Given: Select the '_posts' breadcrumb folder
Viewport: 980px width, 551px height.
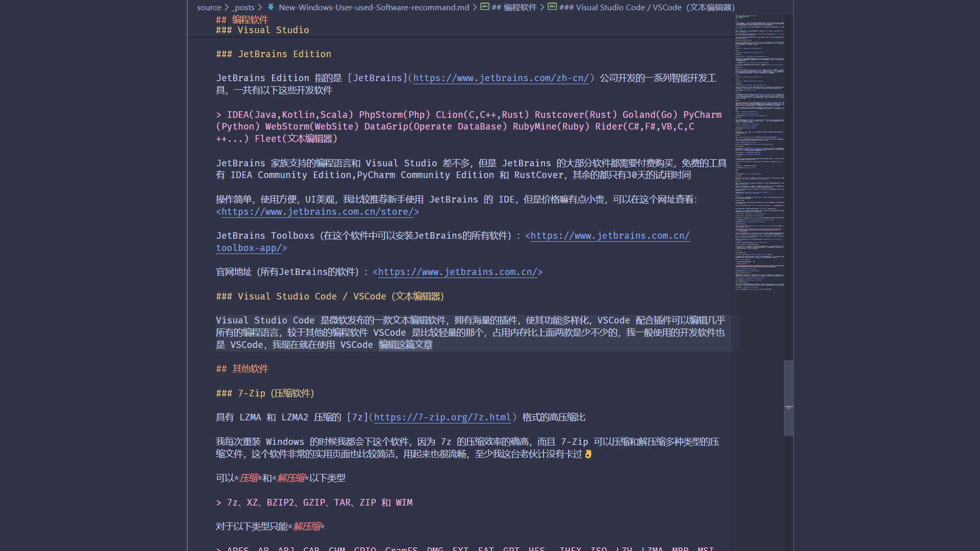Looking at the screenshot, I should click(243, 7).
